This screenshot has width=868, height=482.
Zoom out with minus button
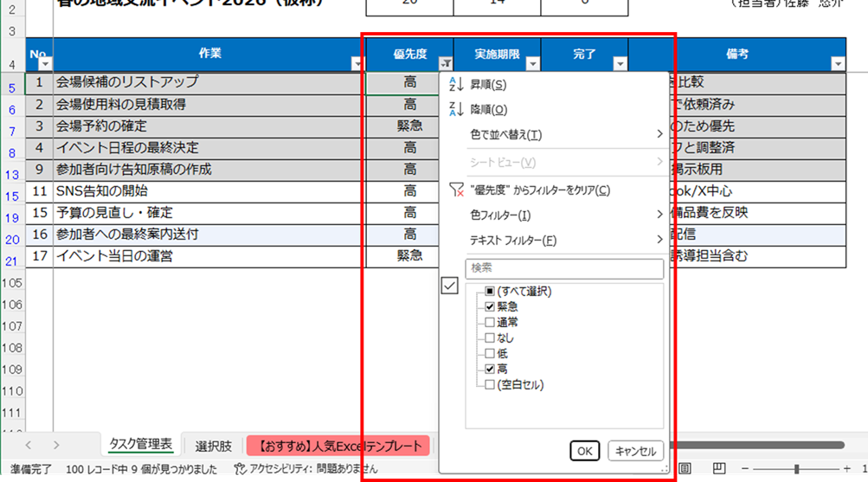(744, 469)
